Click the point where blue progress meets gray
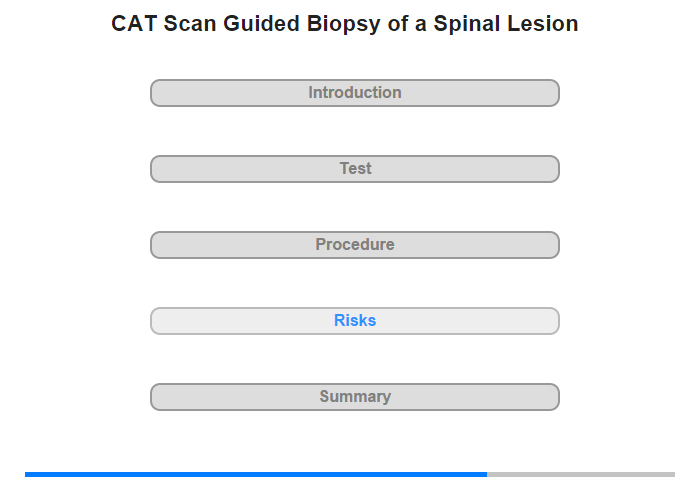Screen dimensions: 700x480 point(487,474)
